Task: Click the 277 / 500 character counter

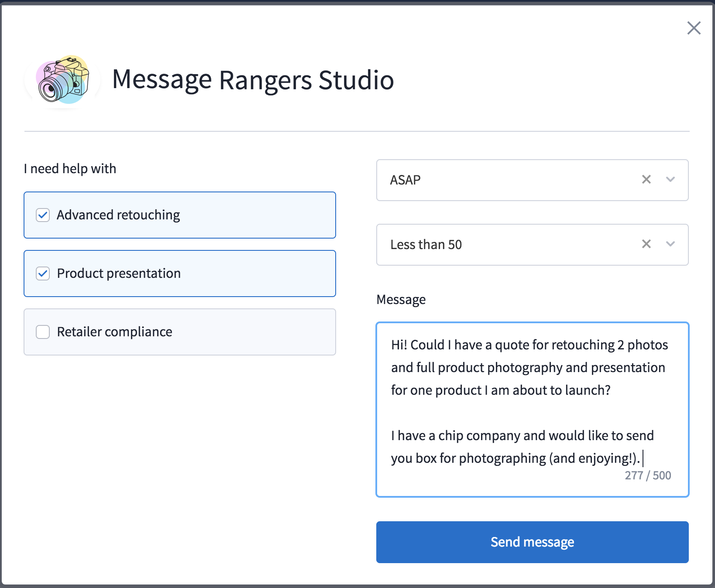Action: 648,475
